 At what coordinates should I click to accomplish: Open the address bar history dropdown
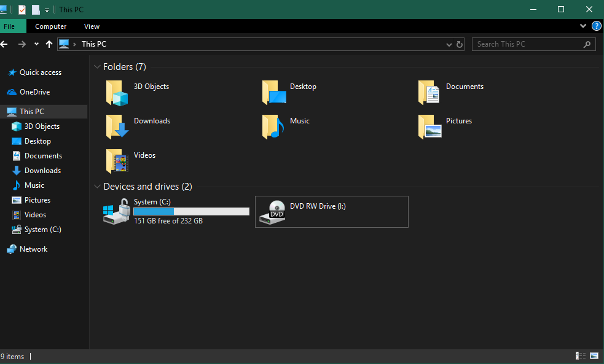pos(449,44)
